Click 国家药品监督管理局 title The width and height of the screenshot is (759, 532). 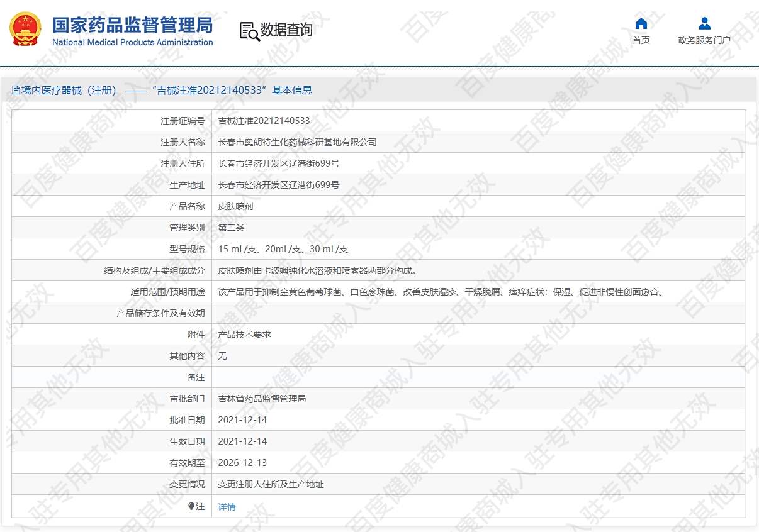click(x=132, y=25)
